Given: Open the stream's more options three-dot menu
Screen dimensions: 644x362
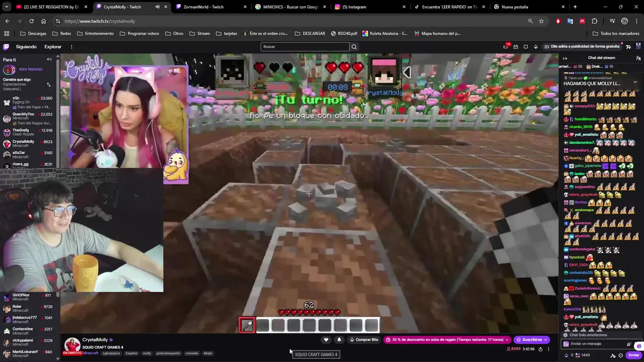Looking at the screenshot, I should tap(548, 349).
